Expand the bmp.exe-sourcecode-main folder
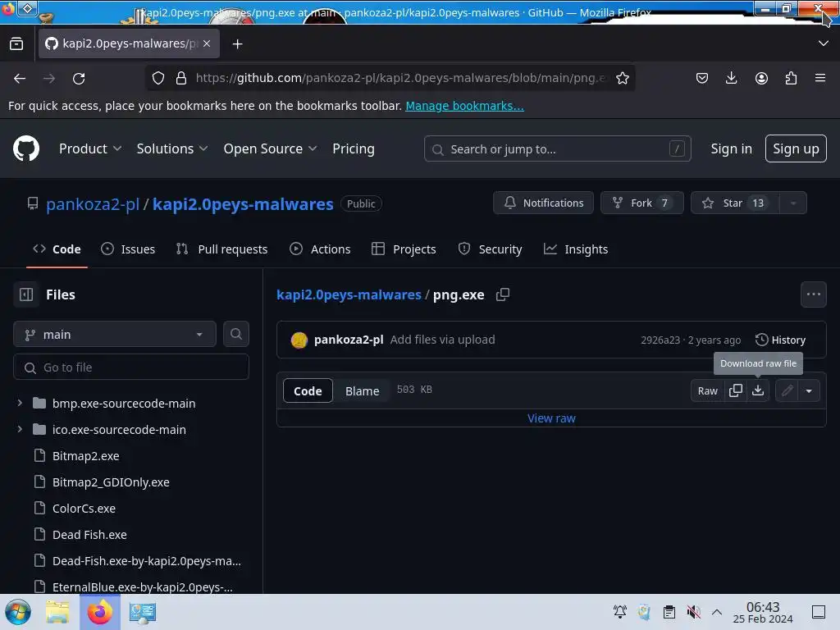The image size is (840, 630). (20, 403)
